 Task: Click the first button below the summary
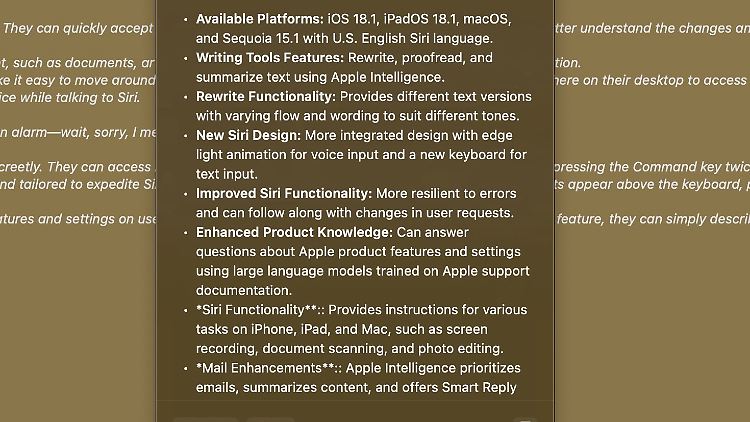206,420
